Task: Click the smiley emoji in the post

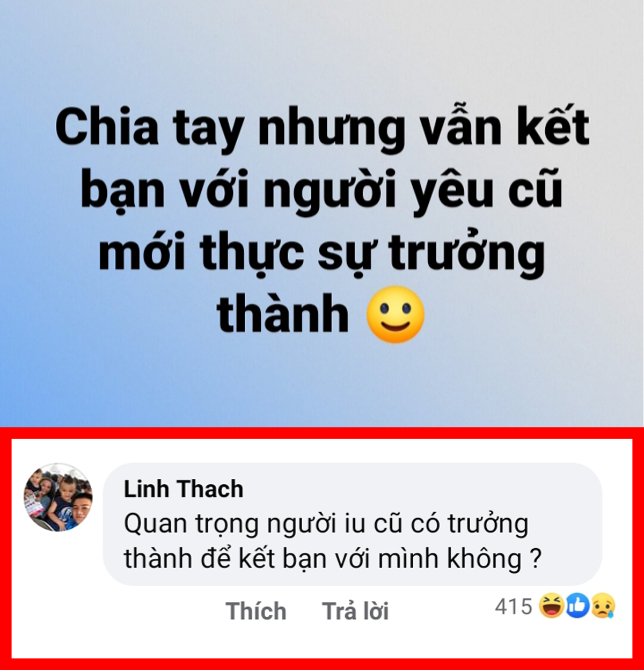Action: (396, 315)
